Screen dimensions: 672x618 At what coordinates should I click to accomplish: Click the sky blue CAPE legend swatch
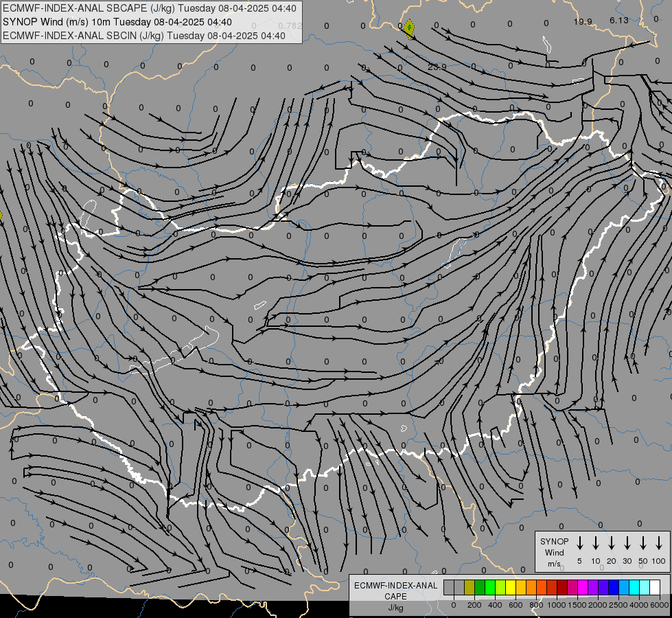624,588
